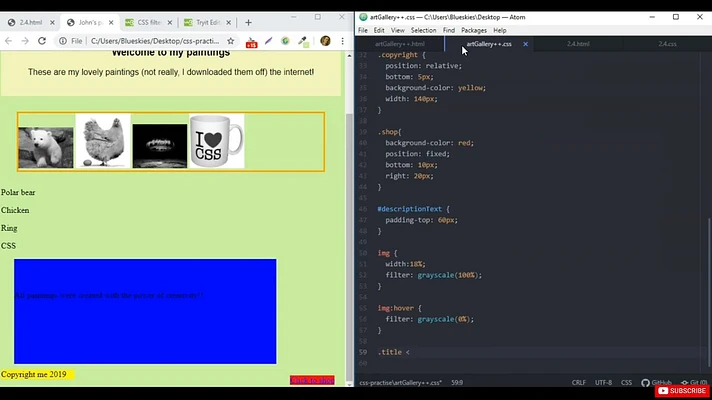Screen dimensions: 712x400
Task: Click Chrome back arrow button
Action: (8, 41)
